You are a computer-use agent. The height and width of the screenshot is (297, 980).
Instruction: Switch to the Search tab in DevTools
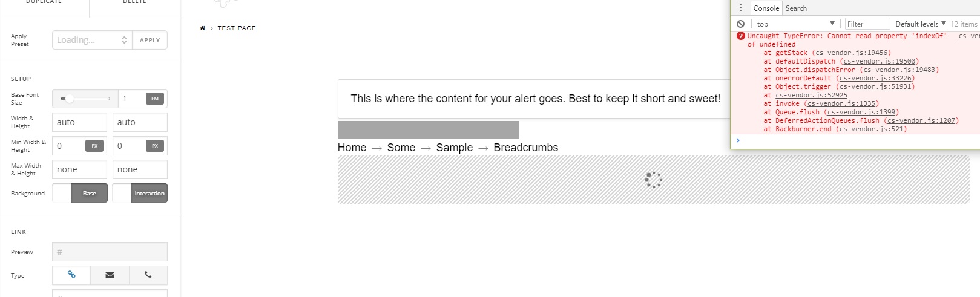tap(796, 8)
